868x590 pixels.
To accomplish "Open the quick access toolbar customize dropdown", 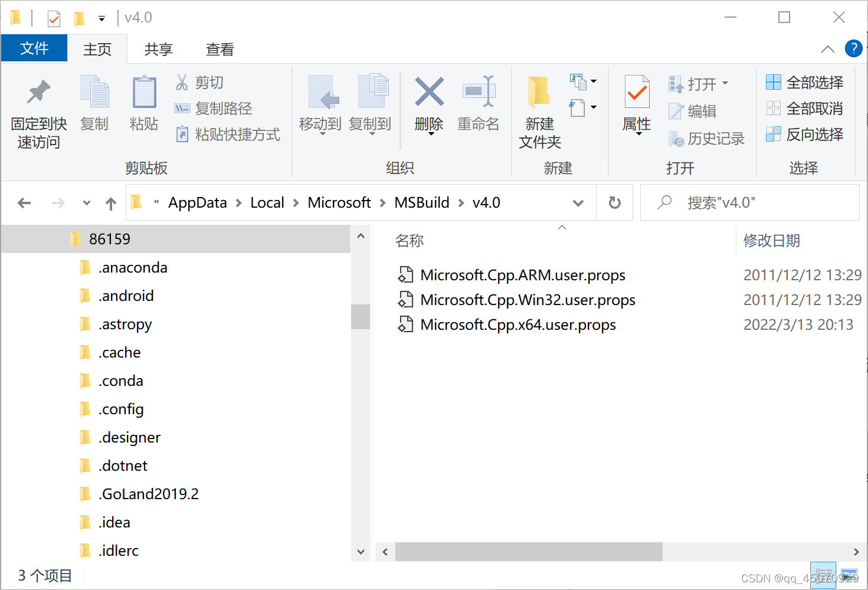I will (x=101, y=19).
